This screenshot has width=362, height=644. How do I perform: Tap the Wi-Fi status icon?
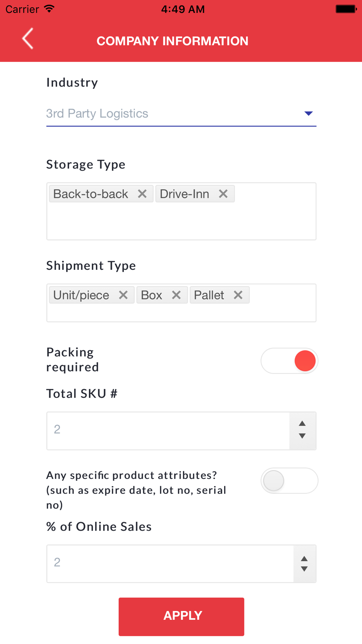(49, 9)
